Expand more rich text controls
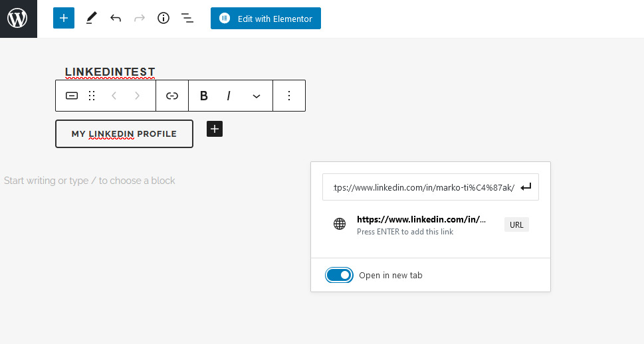The width and height of the screenshot is (644, 344). [257, 96]
